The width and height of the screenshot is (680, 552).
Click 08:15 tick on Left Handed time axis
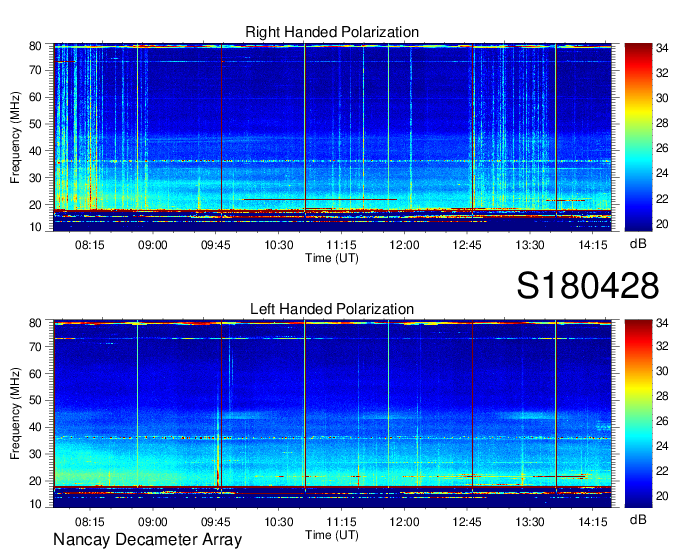coord(90,522)
